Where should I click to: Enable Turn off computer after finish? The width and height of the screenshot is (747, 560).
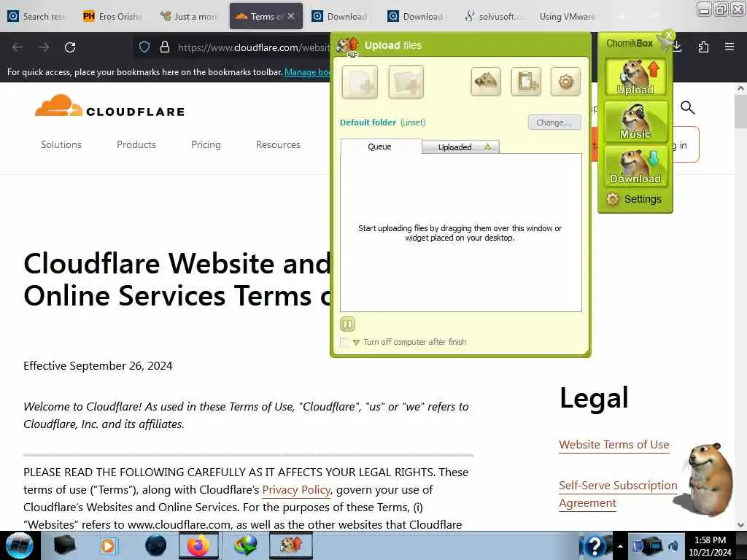point(344,342)
